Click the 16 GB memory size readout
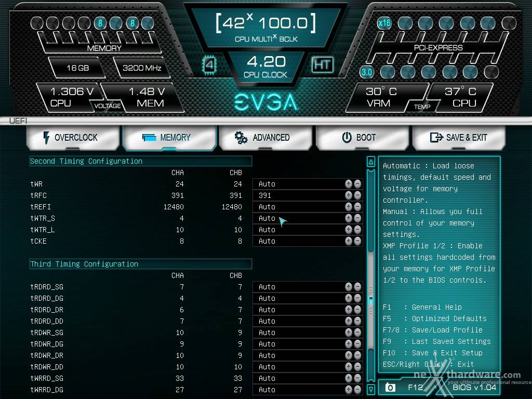The height and width of the screenshot is (399, 532). [78, 68]
